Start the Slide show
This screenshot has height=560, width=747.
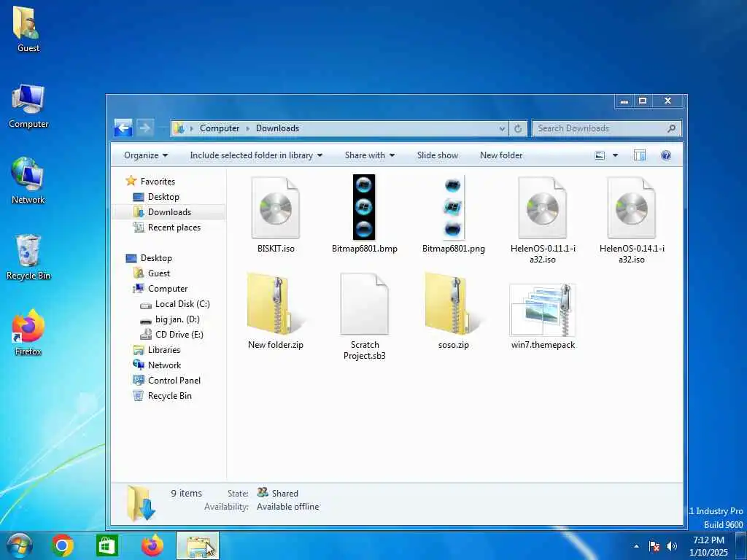click(438, 155)
